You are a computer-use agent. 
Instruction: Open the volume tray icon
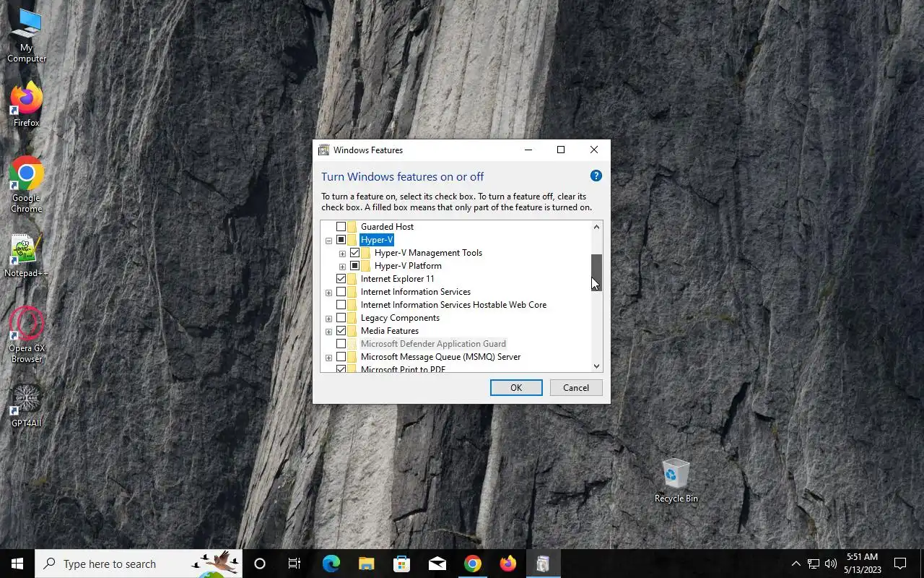click(x=831, y=564)
